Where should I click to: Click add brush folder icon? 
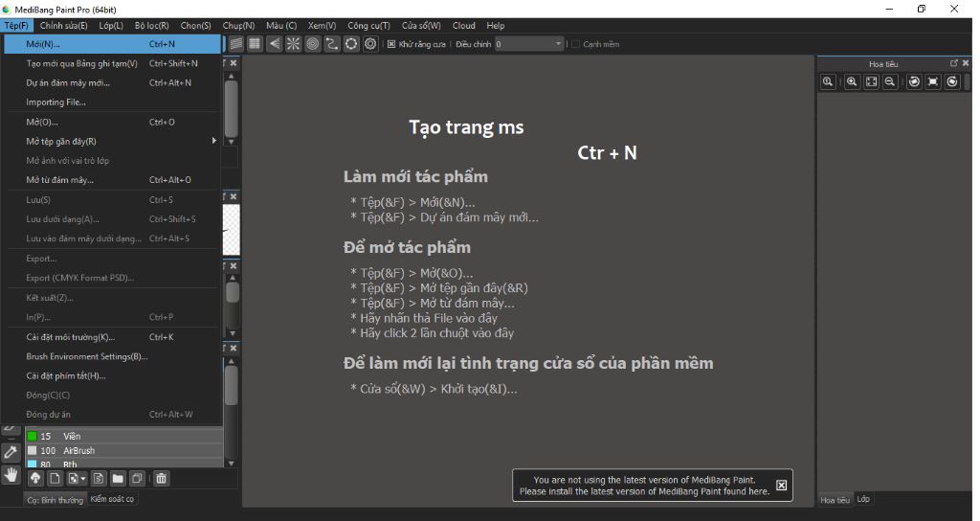(118, 479)
